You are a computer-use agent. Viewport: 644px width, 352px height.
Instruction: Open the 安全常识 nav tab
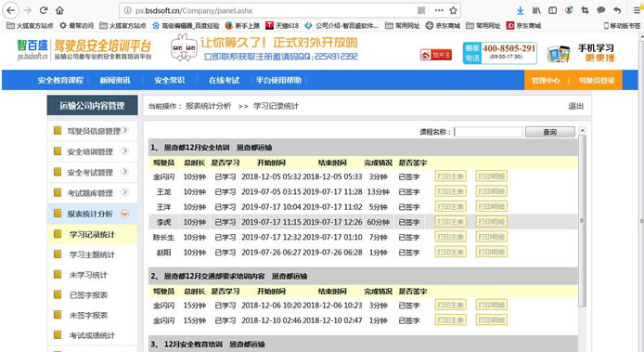[170, 80]
